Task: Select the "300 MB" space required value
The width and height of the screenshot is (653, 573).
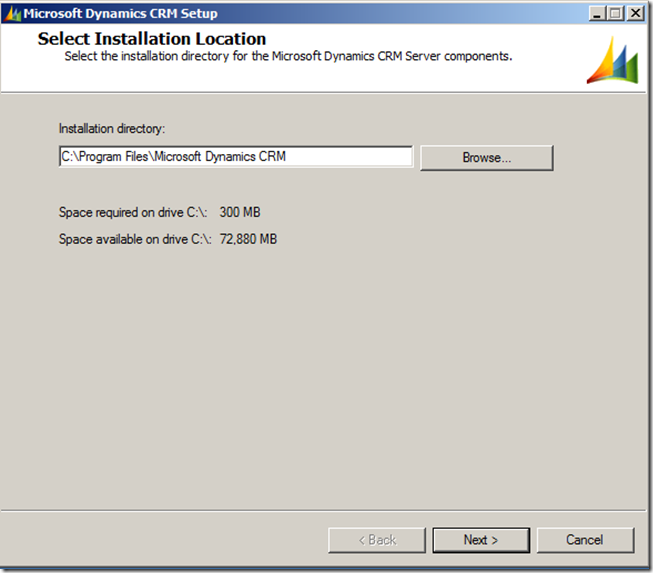Action: [240, 212]
